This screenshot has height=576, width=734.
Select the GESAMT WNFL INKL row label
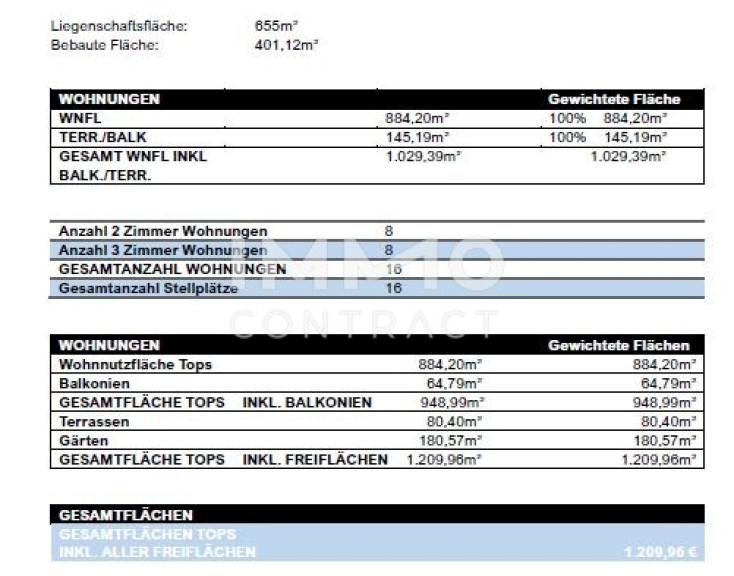click(132, 156)
